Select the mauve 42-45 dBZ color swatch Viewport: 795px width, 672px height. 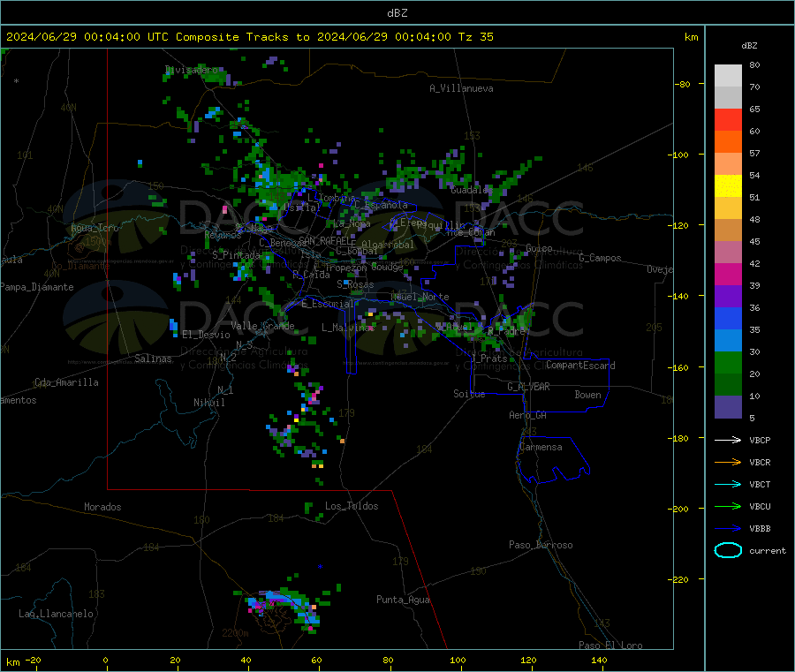728,253
